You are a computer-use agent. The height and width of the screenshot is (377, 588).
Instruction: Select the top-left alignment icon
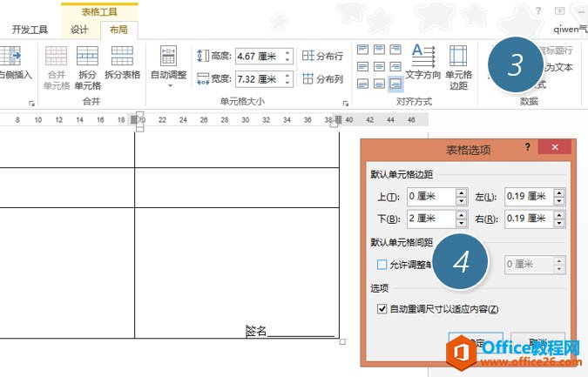coord(363,50)
